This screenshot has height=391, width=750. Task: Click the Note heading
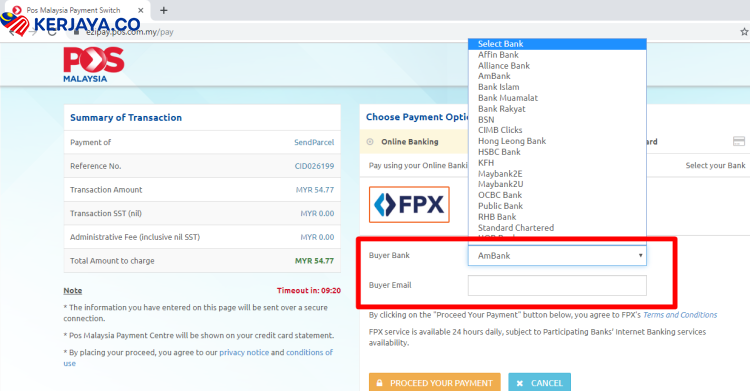(73, 290)
